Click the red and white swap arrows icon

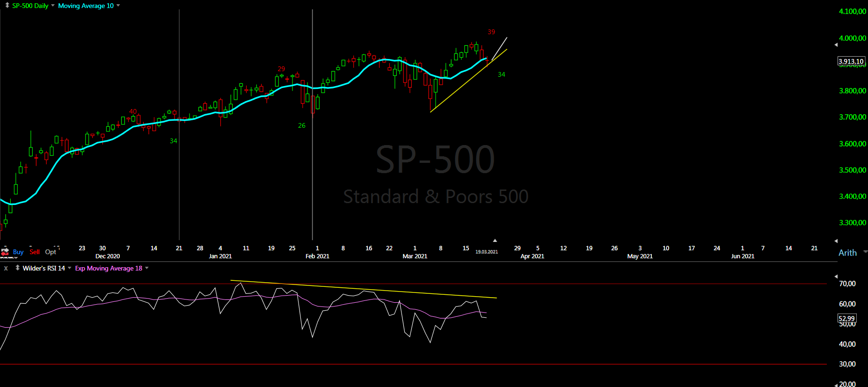coord(5,252)
